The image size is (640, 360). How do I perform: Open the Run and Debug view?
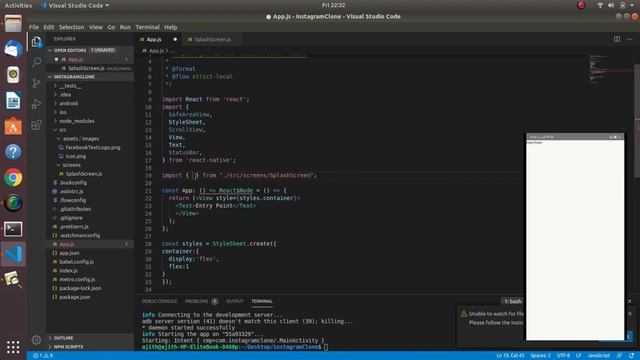[x=36, y=104]
